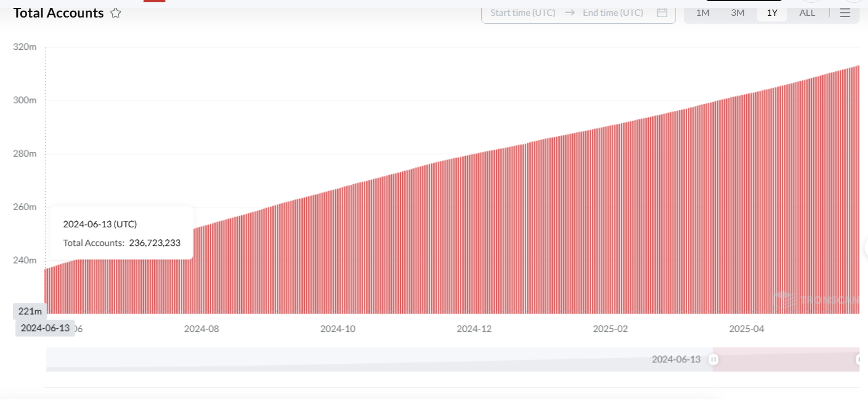Click the arrow between start and end time
868x399 pixels.
coord(569,12)
